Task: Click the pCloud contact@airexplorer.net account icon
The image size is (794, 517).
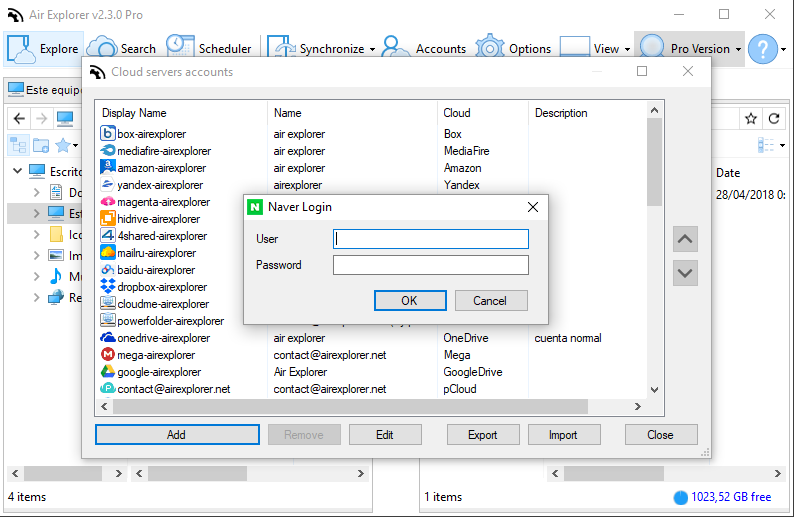Action: tap(107, 388)
